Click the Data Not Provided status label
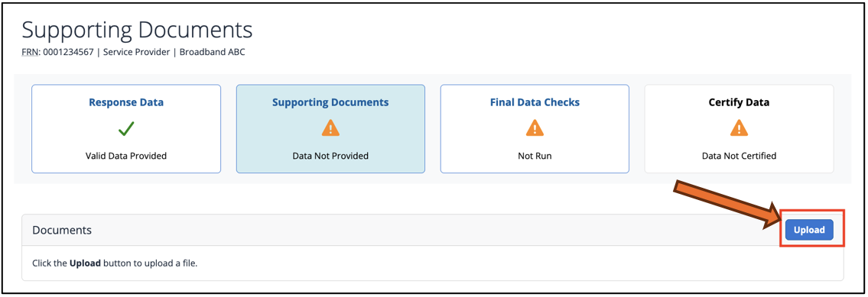Screen dimensions: 868x297 coord(330,156)
